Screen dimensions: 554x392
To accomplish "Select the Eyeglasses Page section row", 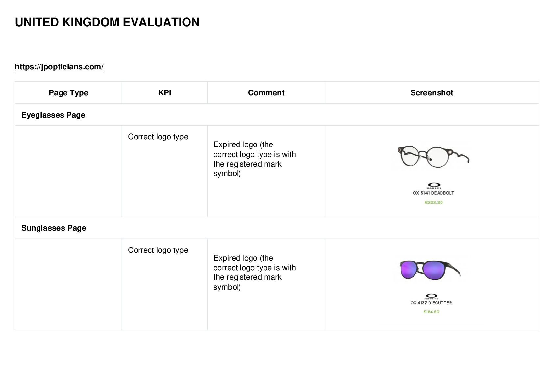I will (x=277, y=115).
